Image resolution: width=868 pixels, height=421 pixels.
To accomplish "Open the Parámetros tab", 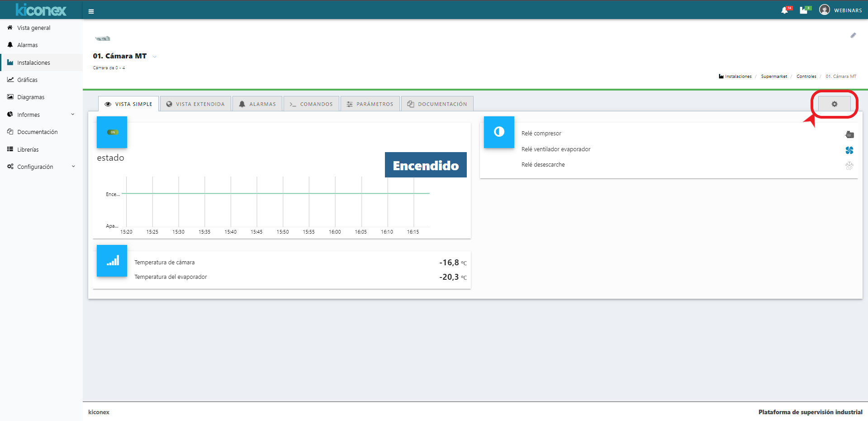I will click(x=370, y=104).
